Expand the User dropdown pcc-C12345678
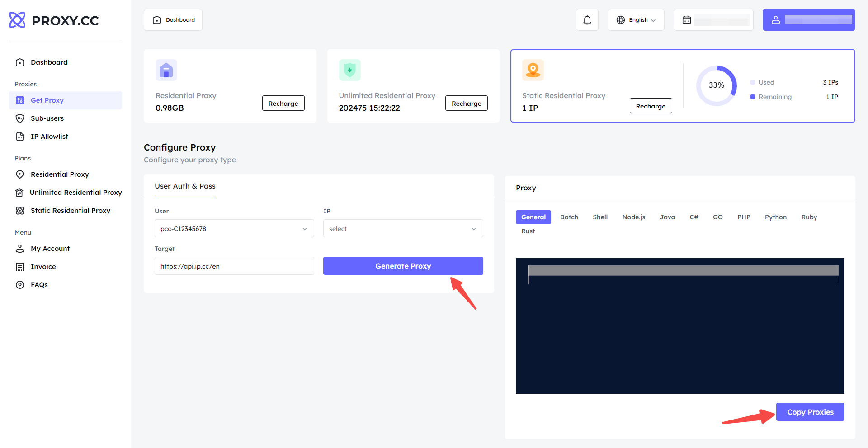The image size is (868, 448). click(234, 229)
